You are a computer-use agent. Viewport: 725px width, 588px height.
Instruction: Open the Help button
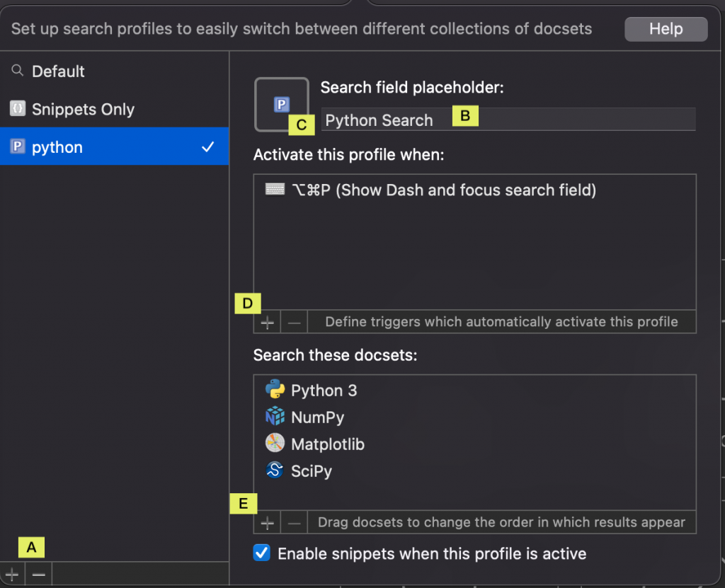[x=666, y=29]
